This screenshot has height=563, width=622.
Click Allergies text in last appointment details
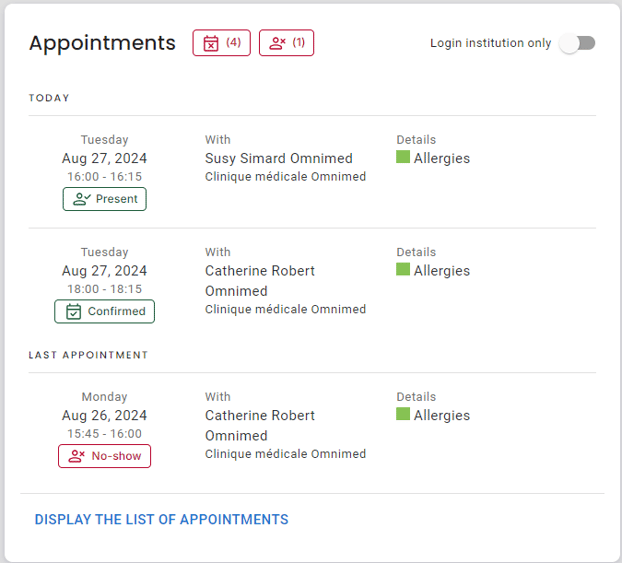click(x=442, y=415)
